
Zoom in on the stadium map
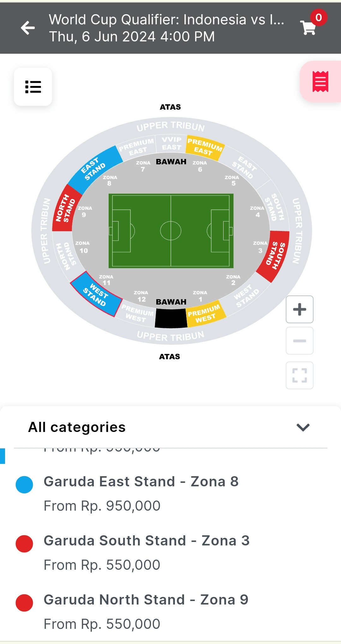tap(299, 309)
